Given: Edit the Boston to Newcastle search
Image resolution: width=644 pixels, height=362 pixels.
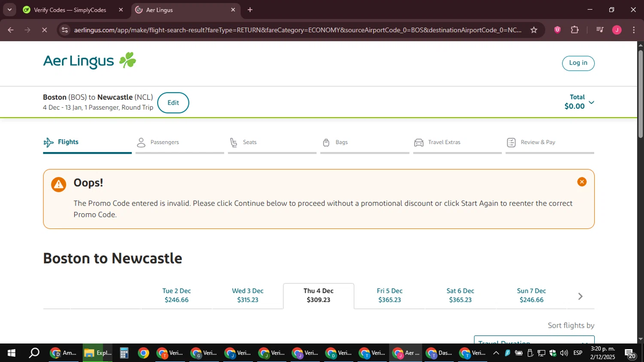Looking at the screenshot, I should tap(173, 103).
